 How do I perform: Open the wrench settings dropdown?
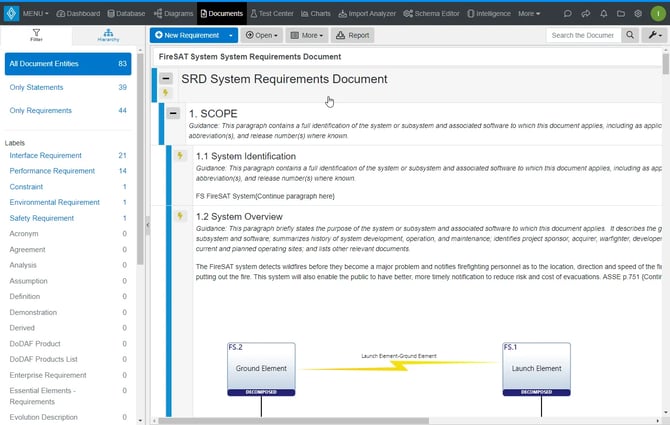pyautogui.click(x=654, y=35)
